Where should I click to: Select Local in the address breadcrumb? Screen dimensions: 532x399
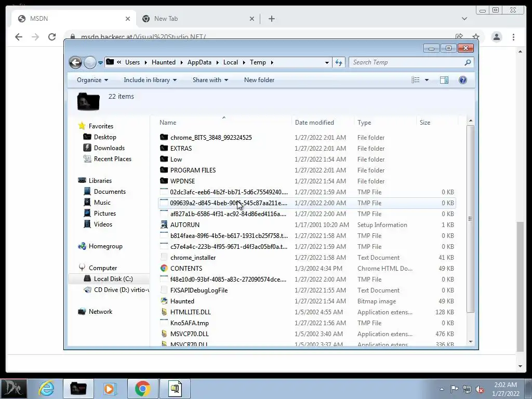tap(230, 62)
